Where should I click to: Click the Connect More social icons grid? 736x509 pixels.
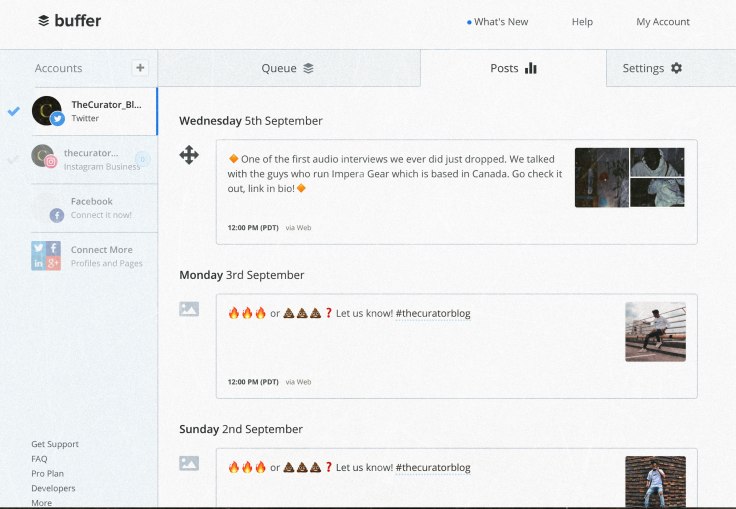[46, 256]
